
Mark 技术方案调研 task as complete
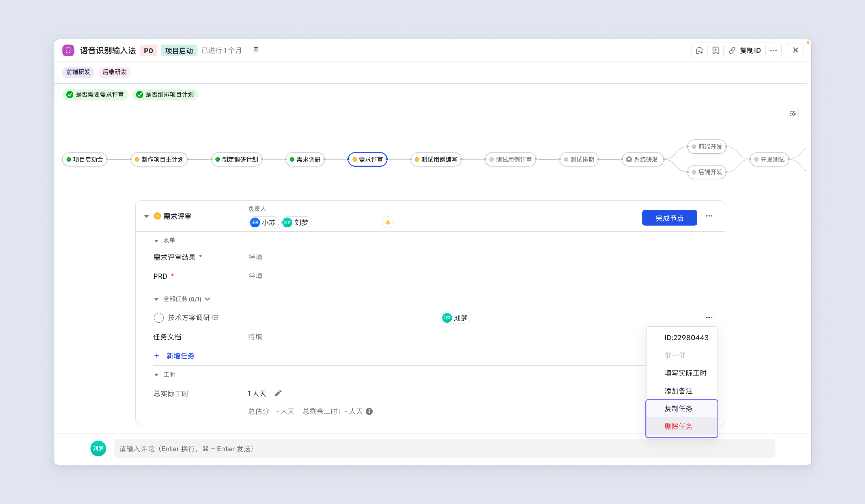point(159,318)
